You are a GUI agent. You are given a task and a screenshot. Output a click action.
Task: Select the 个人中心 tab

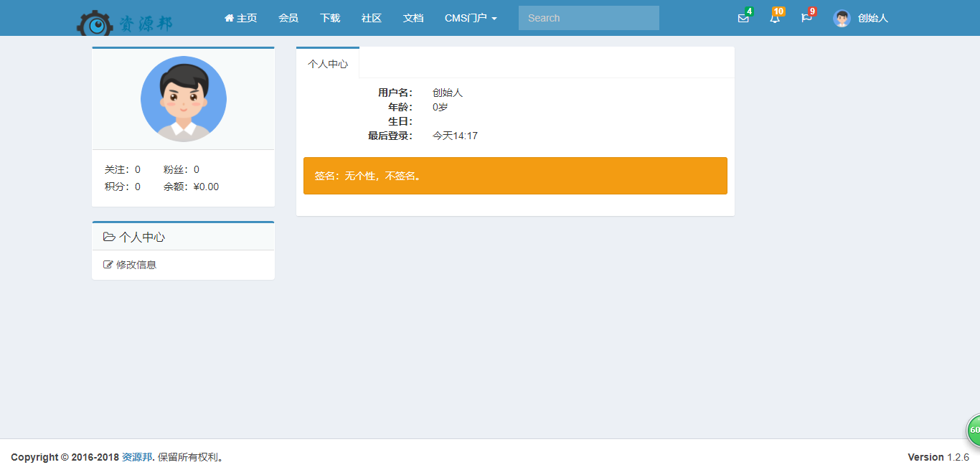pos(328,64)
